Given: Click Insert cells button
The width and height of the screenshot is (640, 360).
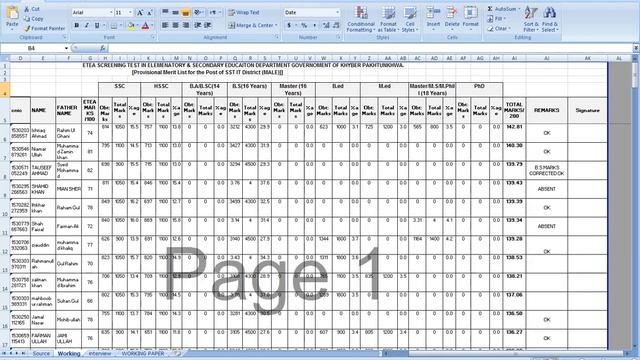Looking at the screenshot, I should click(433, 17).
